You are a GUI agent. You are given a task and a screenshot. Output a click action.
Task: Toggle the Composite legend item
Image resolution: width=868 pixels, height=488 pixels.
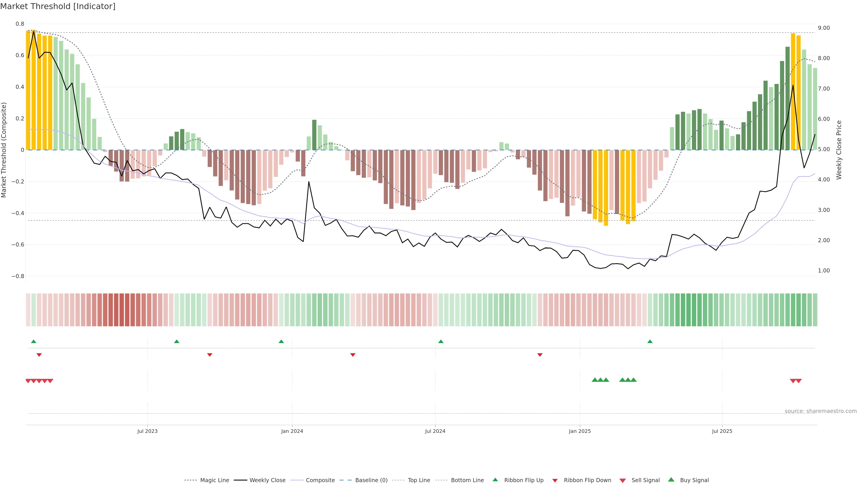pyautogui.click(x=320, y=480)
